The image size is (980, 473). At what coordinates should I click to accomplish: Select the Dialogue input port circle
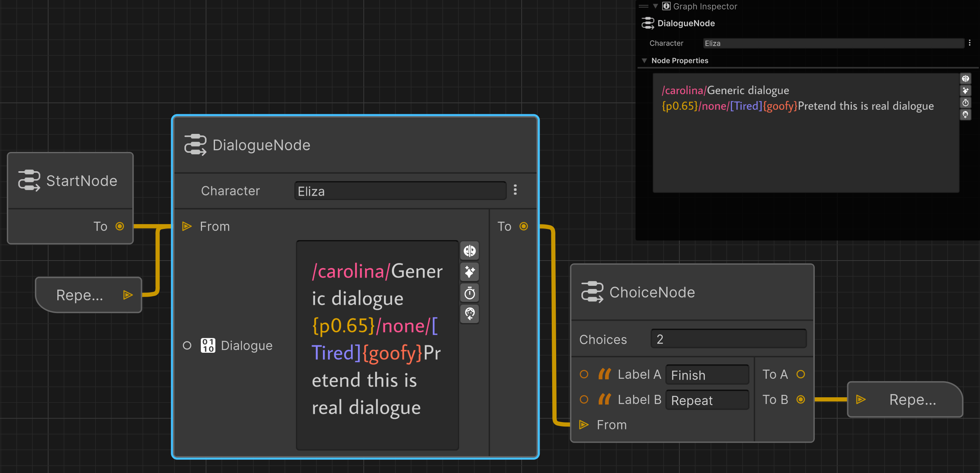tap(187, 345)
